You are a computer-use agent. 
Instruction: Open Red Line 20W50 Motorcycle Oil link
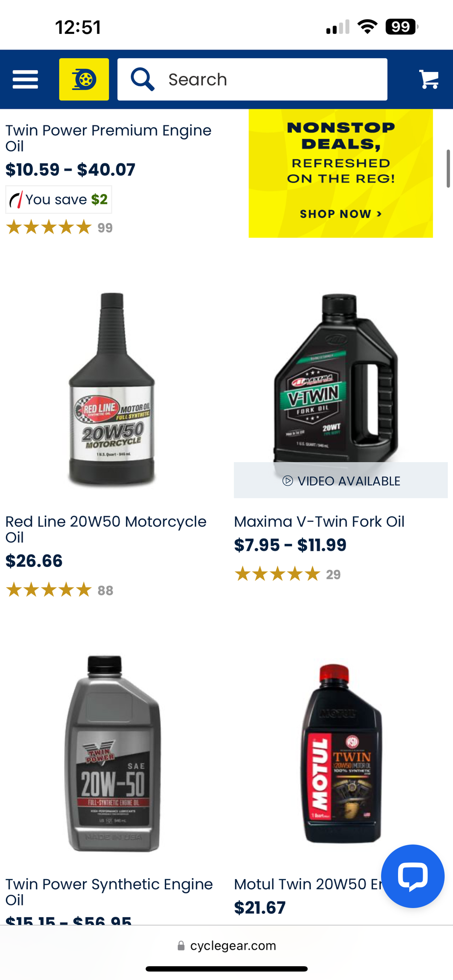click(x=106, y=529)
